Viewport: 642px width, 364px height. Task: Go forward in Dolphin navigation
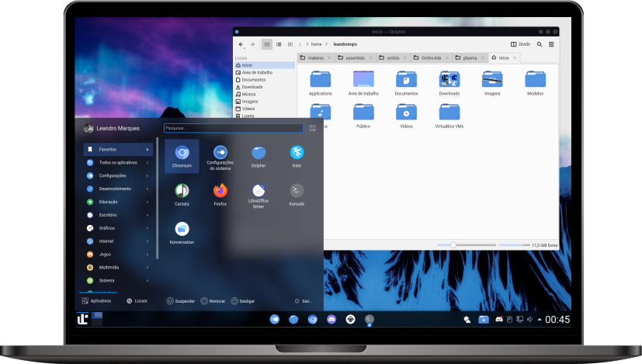pos(252,44)
